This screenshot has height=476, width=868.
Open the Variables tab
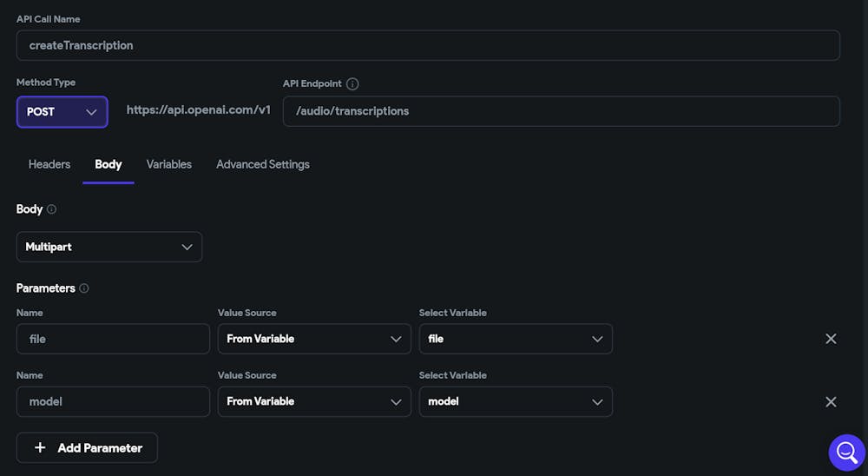pyautogui.click(x=169, y=164)
